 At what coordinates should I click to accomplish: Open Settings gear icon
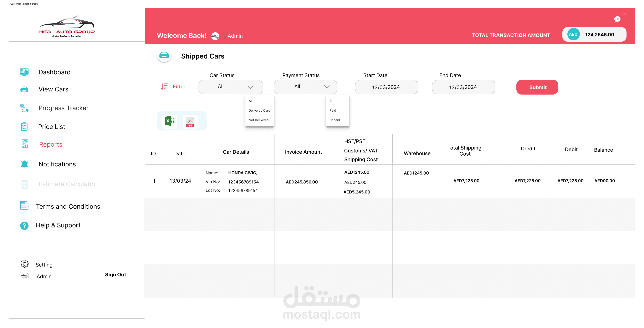[25, 264]
